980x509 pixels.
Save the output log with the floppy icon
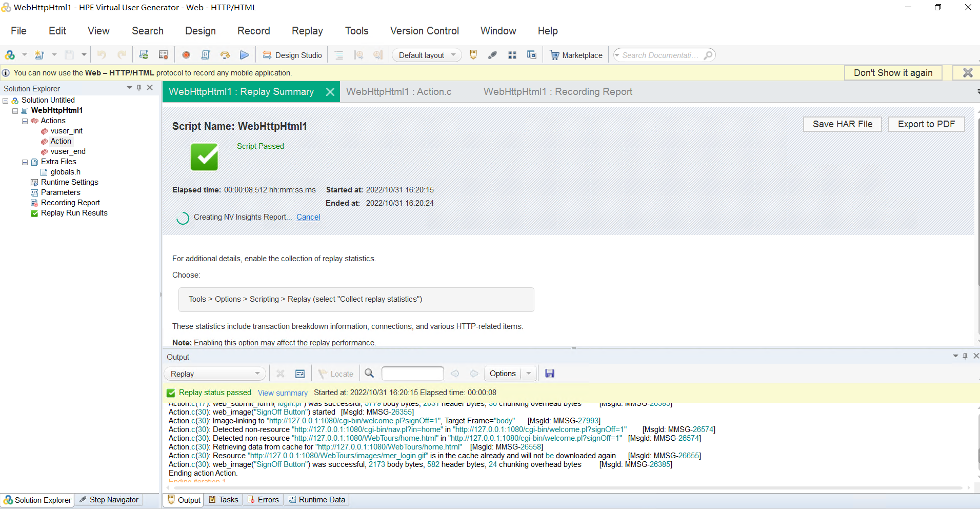click(550, 373)
